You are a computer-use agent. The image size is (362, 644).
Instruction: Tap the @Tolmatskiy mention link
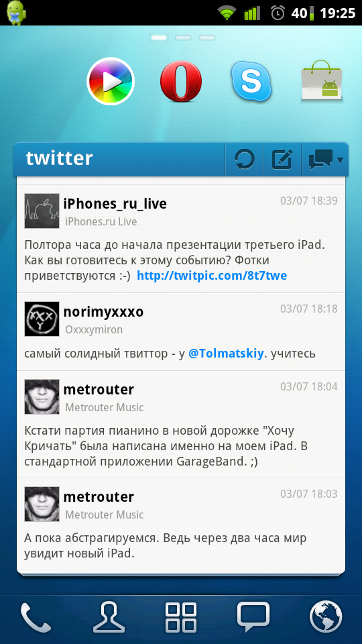click(x=226, y=354)
